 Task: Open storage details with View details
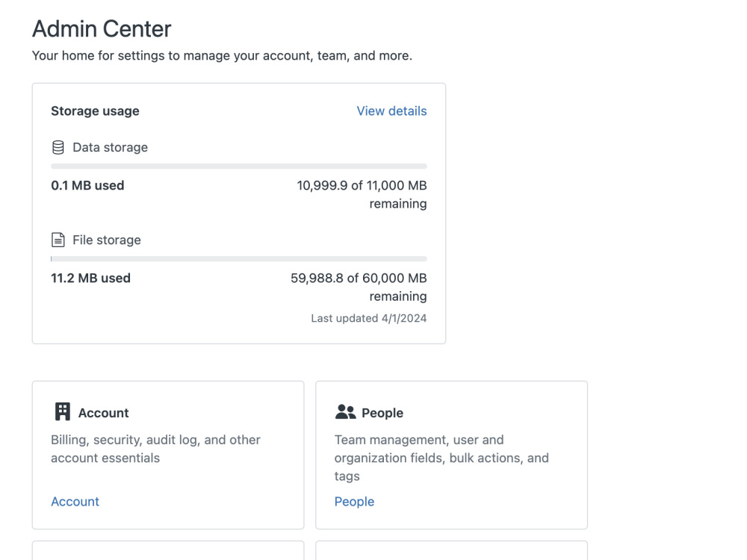click(391, 111)
